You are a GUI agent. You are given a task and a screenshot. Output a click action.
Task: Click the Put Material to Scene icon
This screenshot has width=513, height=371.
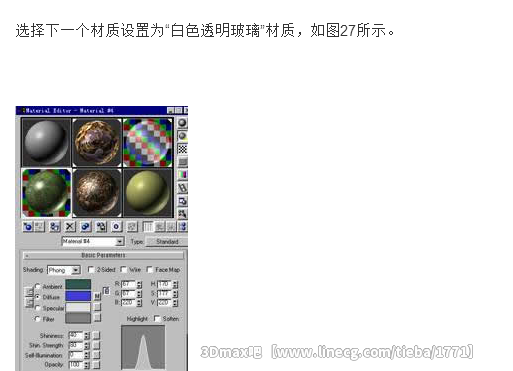pyautogui.click(x=39, y=227)
